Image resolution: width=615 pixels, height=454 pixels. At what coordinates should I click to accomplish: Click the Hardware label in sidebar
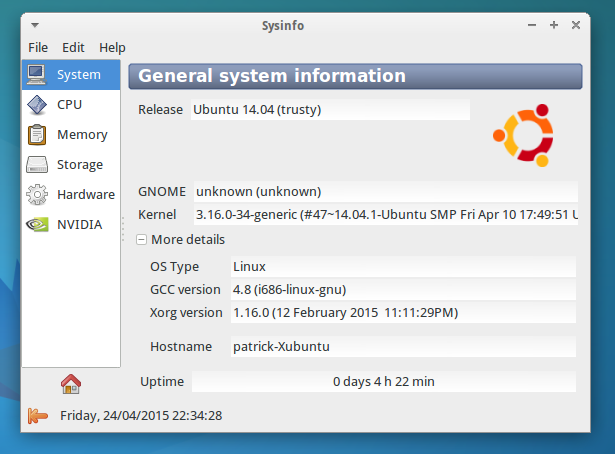pyautogui.click(x=86, y=194)
